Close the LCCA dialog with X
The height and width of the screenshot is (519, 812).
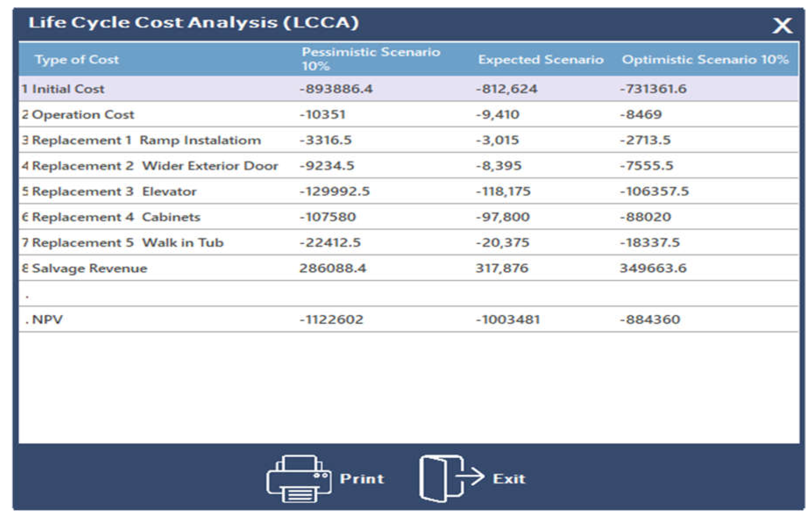(783, 26)
